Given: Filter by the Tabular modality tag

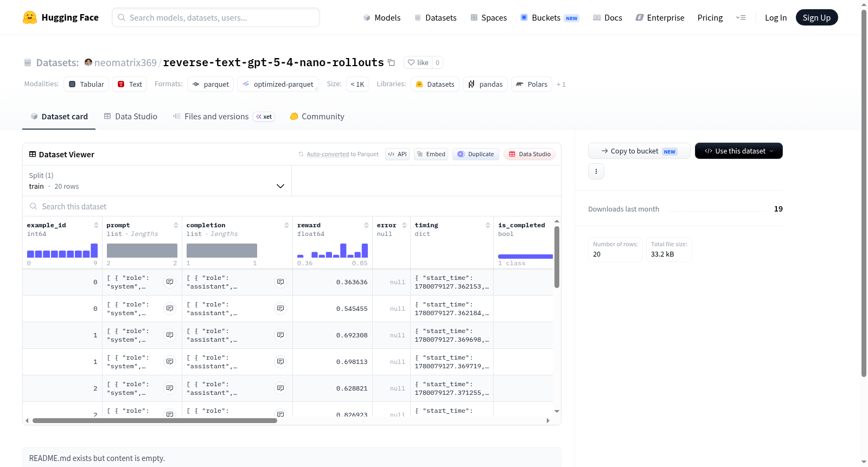Looking at the screenshot, I should click(x=86, y=84).
